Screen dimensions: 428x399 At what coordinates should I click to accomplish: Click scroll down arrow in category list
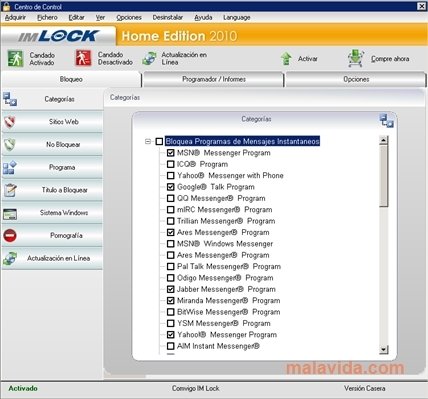(x=384, y=350)
